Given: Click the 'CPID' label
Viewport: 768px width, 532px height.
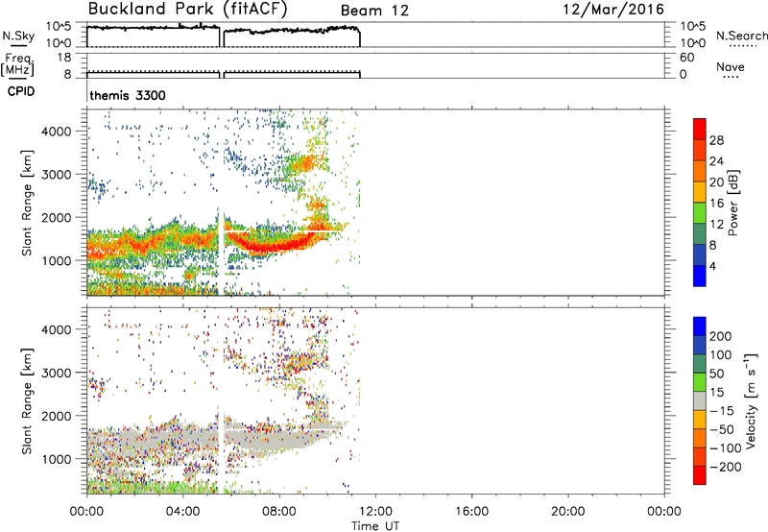Looking at the screenshot, I should (x=21, y=91).
